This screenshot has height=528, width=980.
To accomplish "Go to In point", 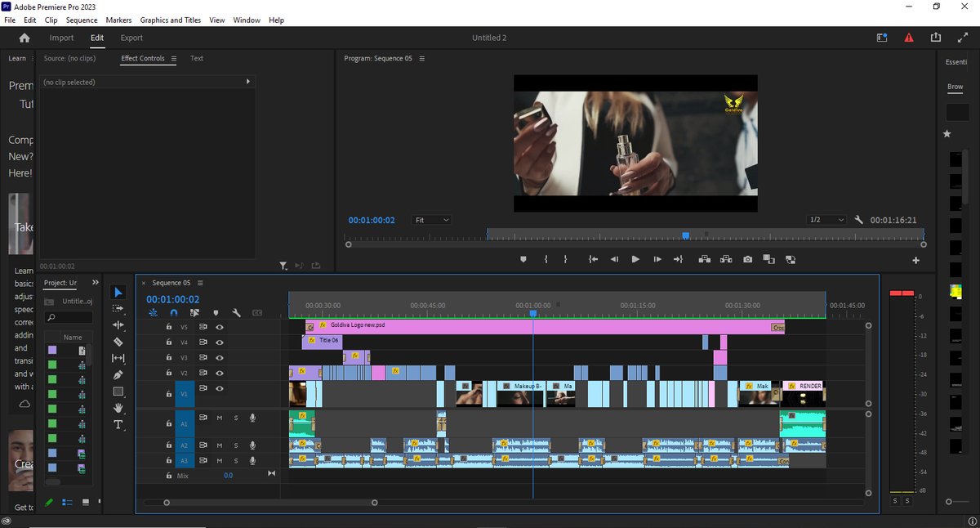I will (594, 259).
